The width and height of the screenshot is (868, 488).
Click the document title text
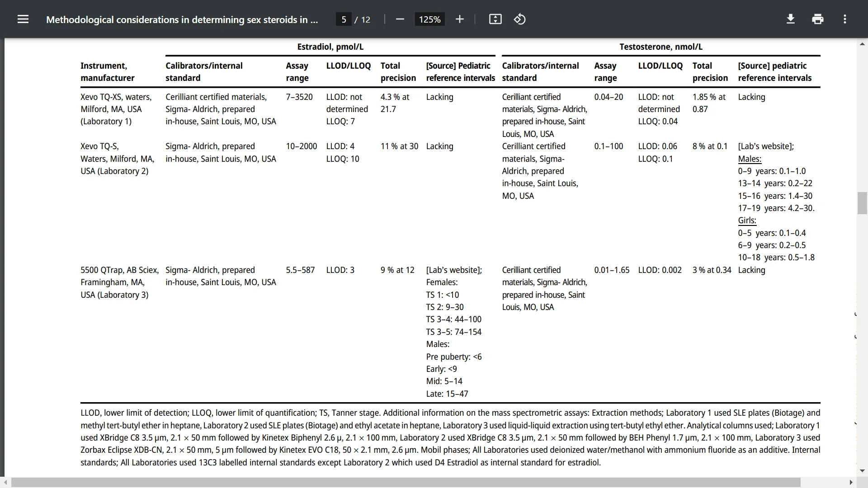tap(182, 19)
